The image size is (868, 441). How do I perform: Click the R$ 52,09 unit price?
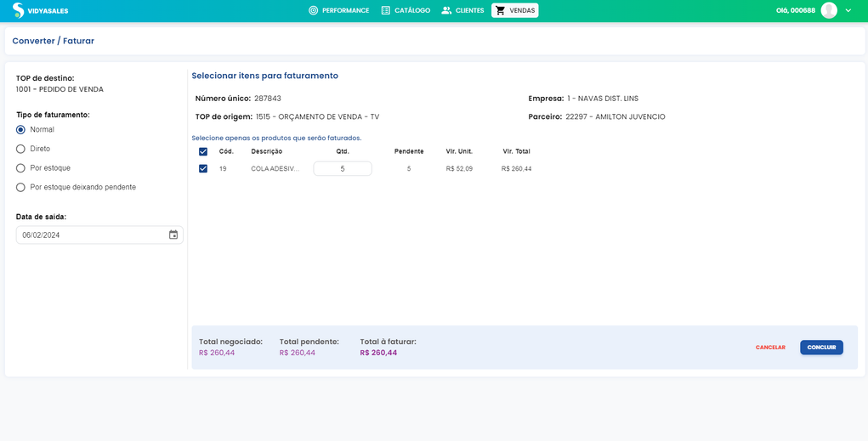click(459, 169)
